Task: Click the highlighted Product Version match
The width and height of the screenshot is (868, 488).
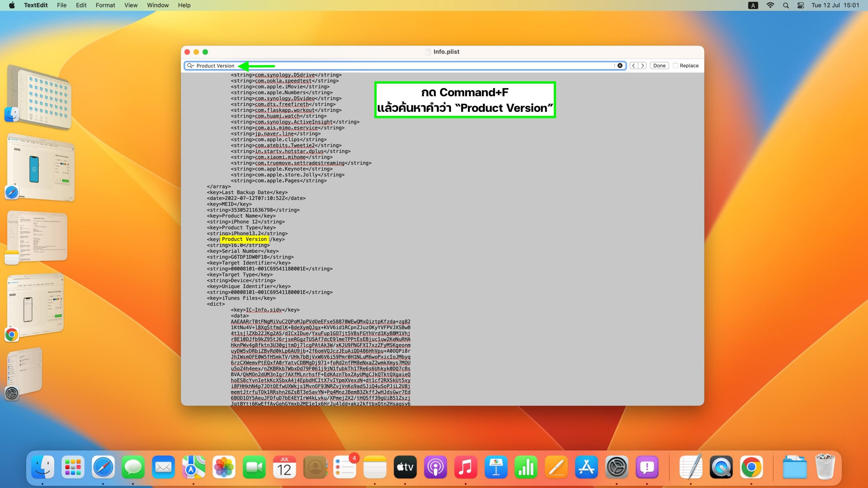Action: [x=244, y=239]
